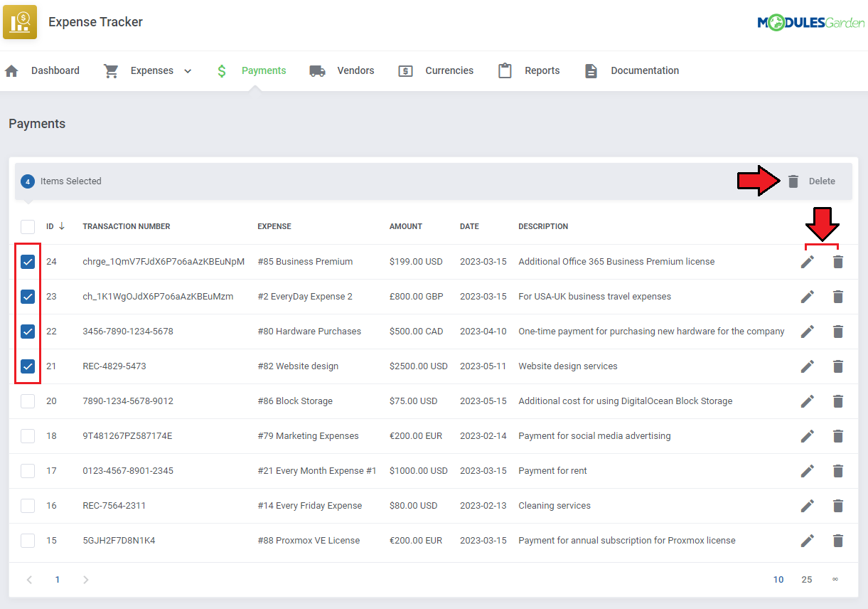Click expense #86 Block Storage

[x=295, y=401]
